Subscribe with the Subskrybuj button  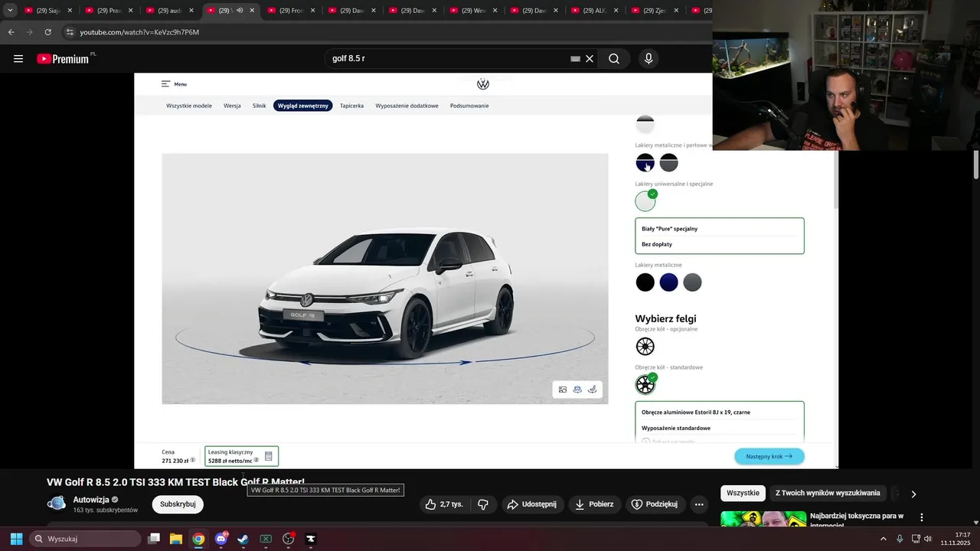[178, 504]
